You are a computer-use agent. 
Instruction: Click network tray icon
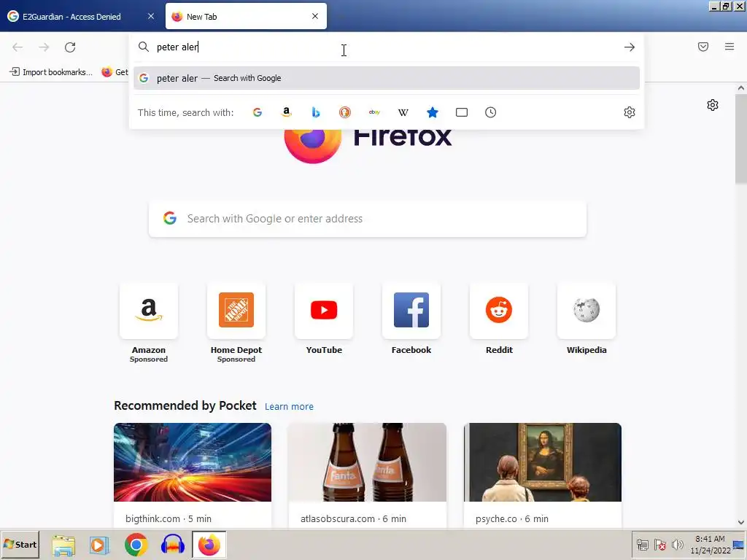(642, 545)
